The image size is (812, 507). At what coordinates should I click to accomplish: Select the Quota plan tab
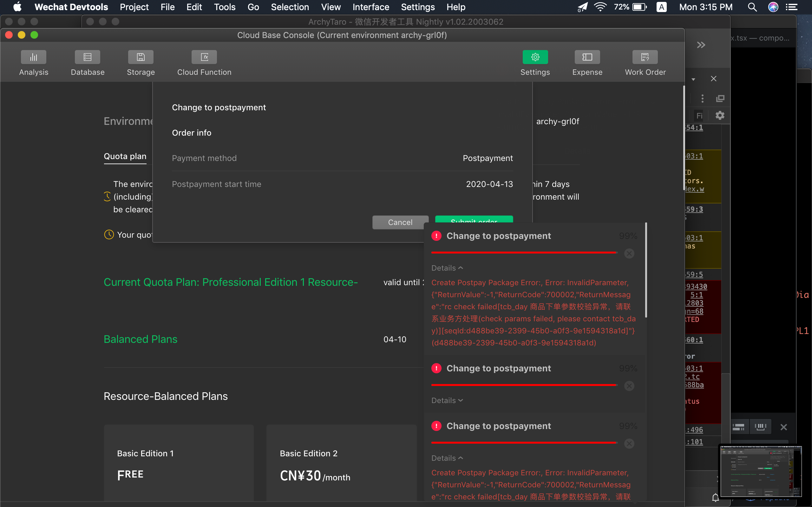(125, 156)
